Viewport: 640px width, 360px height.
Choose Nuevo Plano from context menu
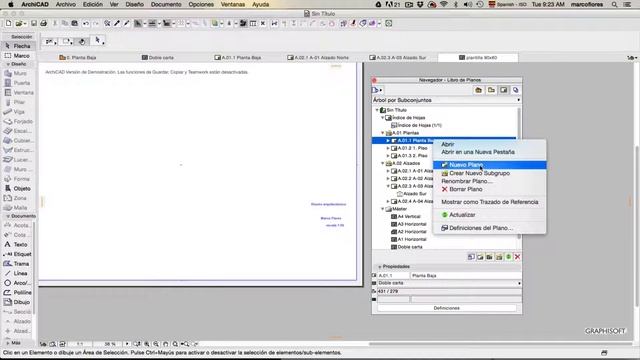pyautogui.click(x=489, y=165)
